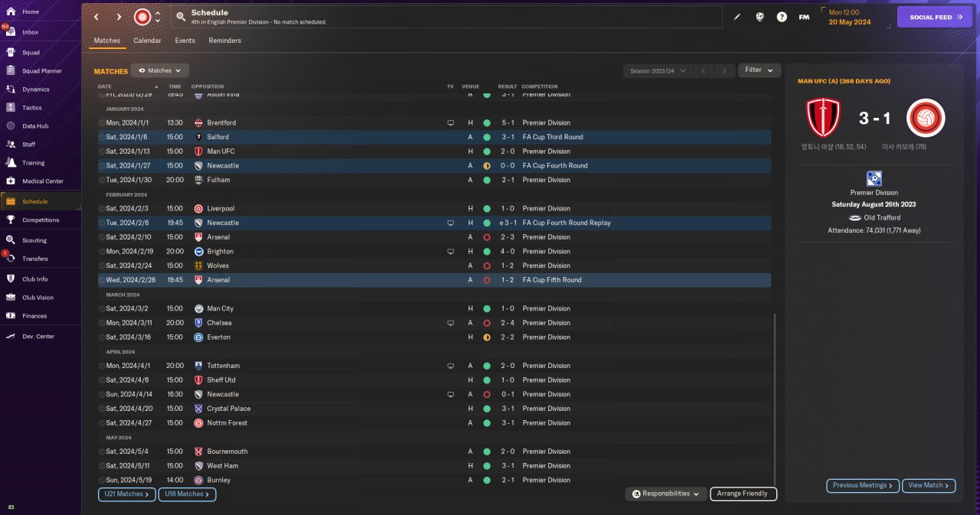
Task: Open the Transfers icon
Action: click(x=11, y=259)
